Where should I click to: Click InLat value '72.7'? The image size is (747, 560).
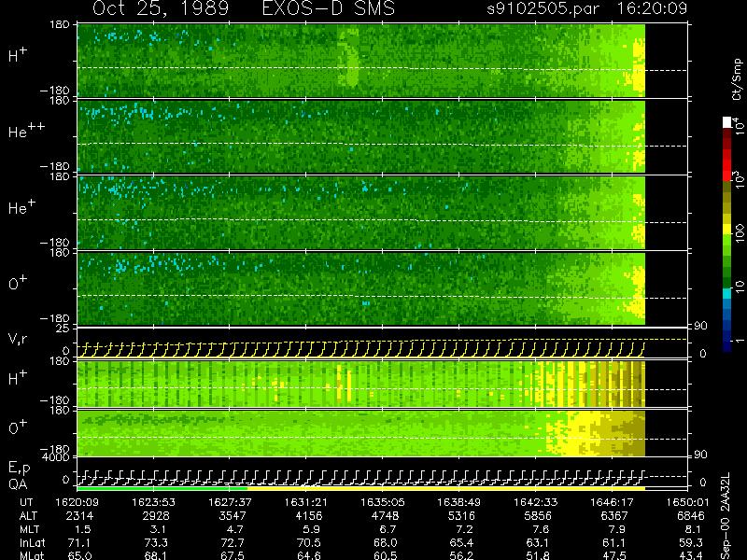pyautogui.click(x=233, y=542)
